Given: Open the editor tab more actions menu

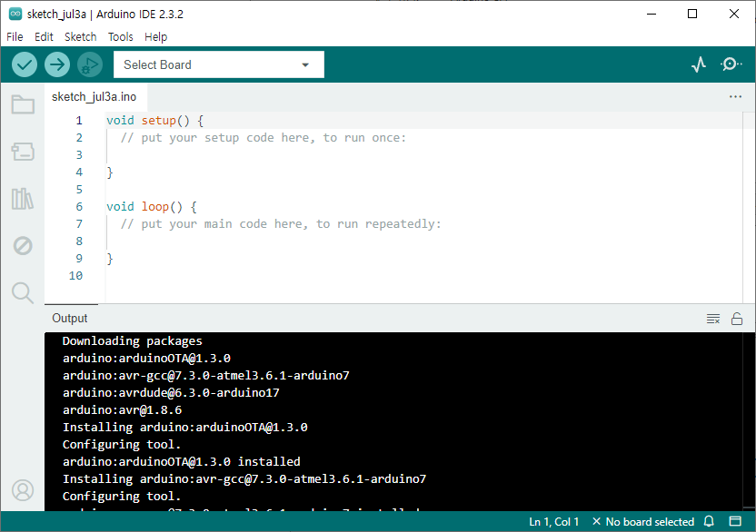Looking at the screenshot, I should coord(735,97).
